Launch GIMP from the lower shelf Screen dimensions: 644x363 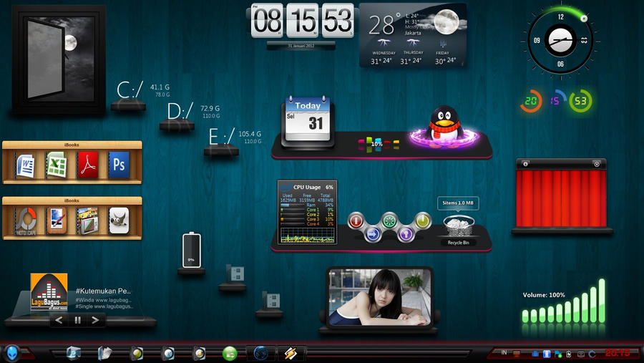point(119,221)
